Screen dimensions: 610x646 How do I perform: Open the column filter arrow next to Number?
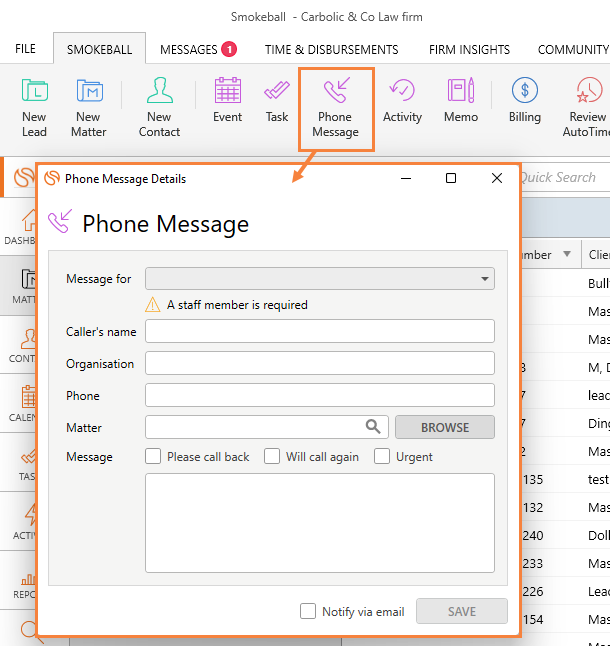567,254
